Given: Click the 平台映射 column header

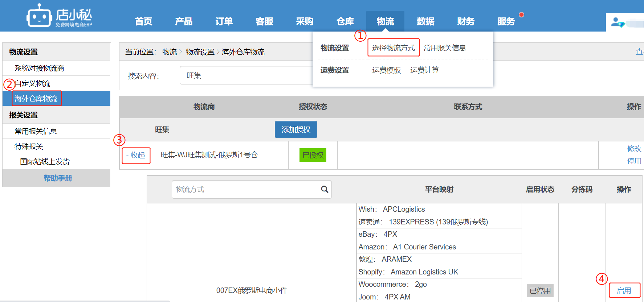Looking at the screenshot, I should [x=439, y=189].
